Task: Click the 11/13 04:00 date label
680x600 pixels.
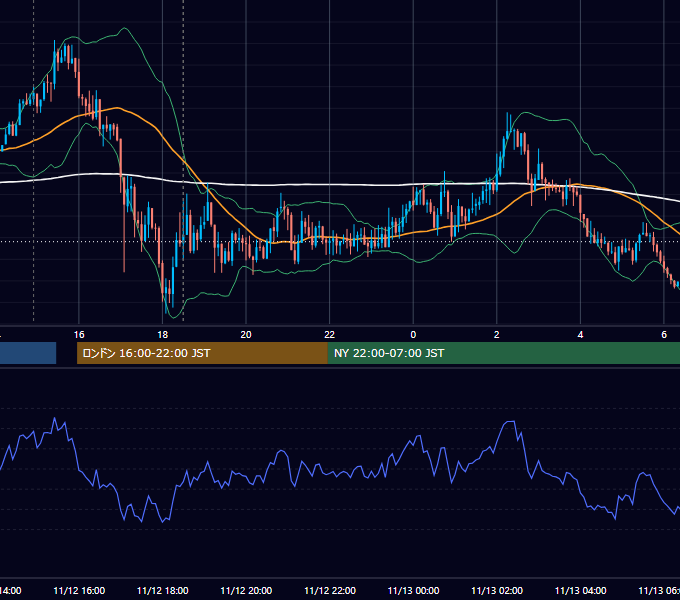Action: [581, 591]
